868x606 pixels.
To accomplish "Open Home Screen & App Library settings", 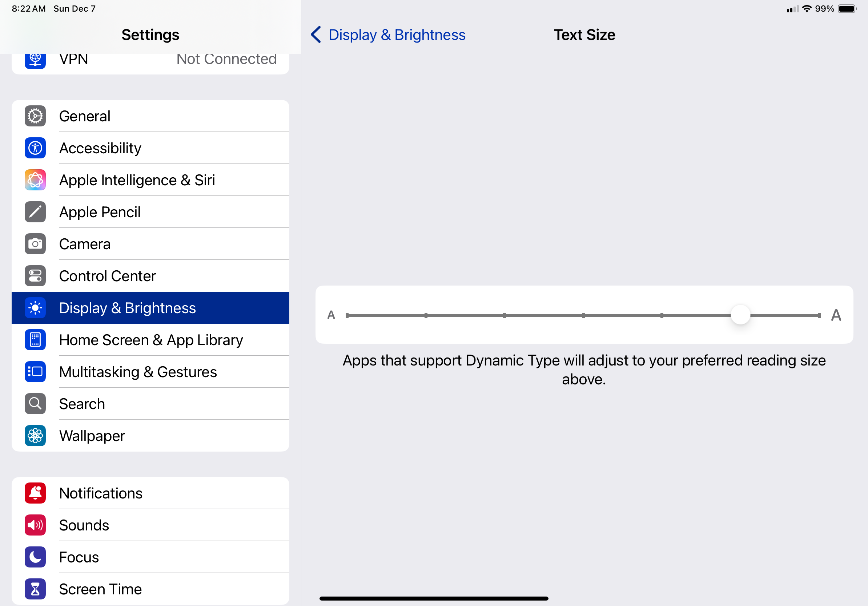I will (x=151, y=340).
